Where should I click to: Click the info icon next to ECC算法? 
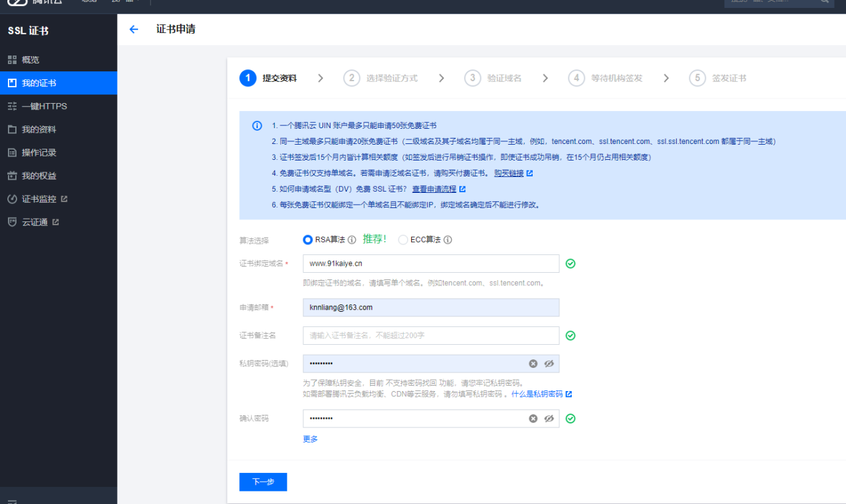(x=448, y=240)
